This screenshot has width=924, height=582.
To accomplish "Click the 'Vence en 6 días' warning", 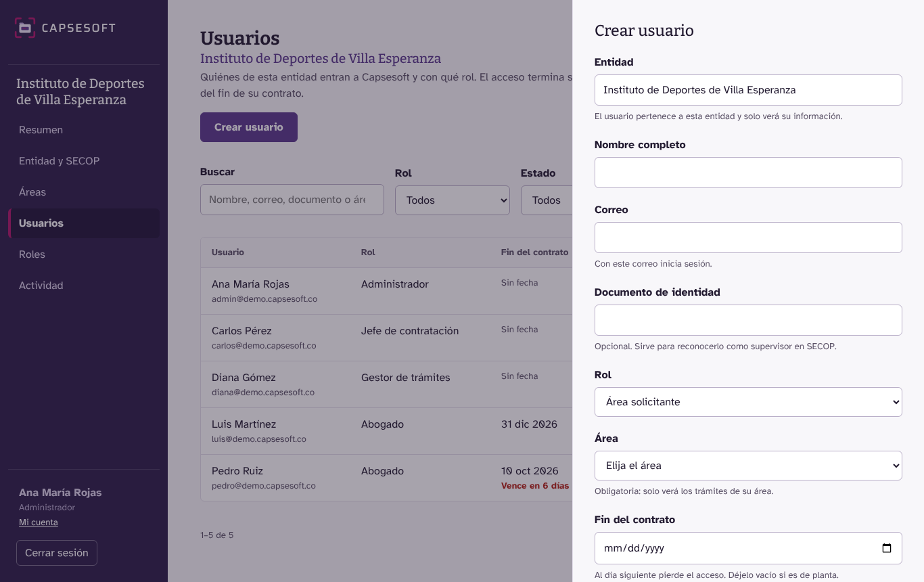I will click(535, 486).
